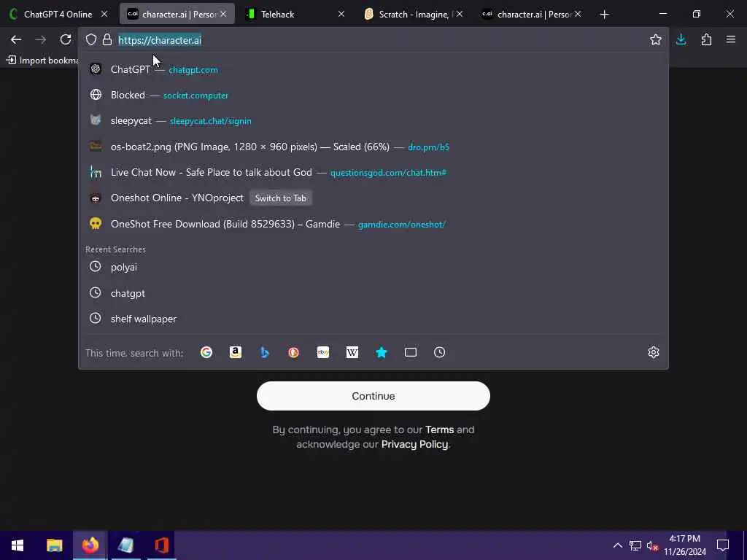This screenshot has height=560, width=747.
Task: Click Import bookmarks in bookmarks toolbar
Action: coord(42,61)
